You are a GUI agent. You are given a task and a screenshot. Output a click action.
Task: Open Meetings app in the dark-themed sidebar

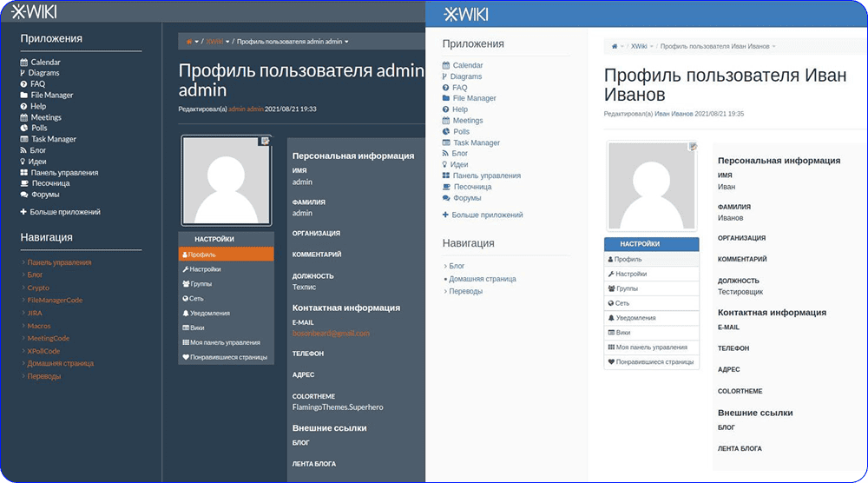click(x=45, y=117)
